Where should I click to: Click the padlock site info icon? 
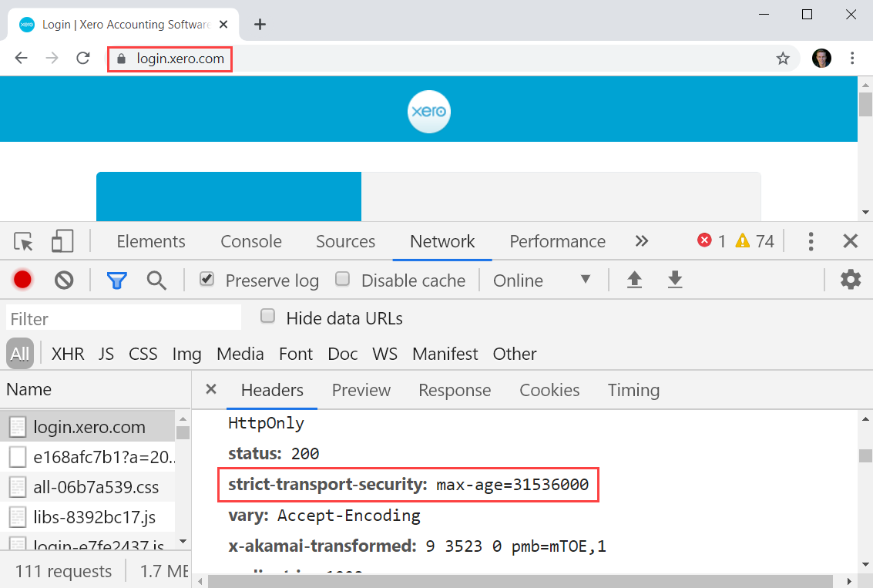pos(122,59)
